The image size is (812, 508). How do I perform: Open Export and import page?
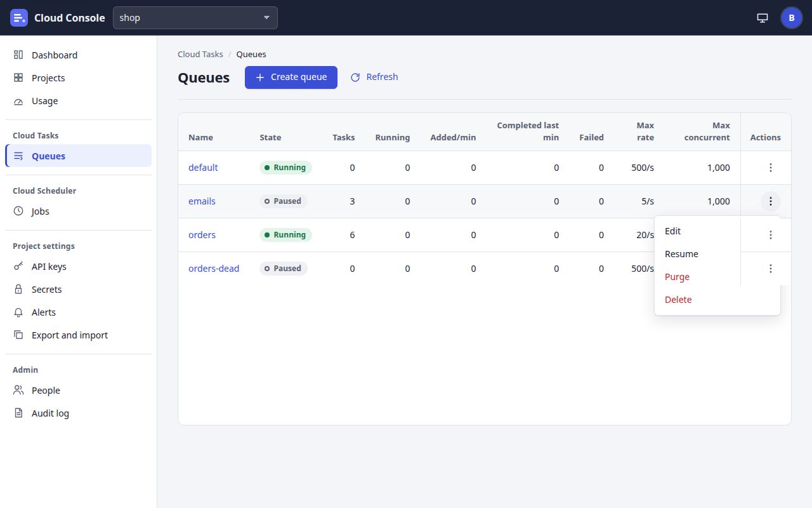point(78,335)
